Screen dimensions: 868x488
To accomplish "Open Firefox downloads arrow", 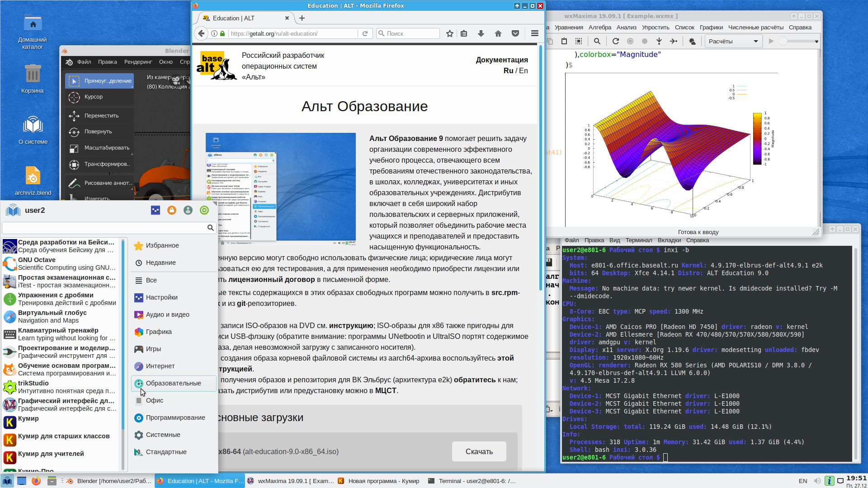I will click(481, 33).
